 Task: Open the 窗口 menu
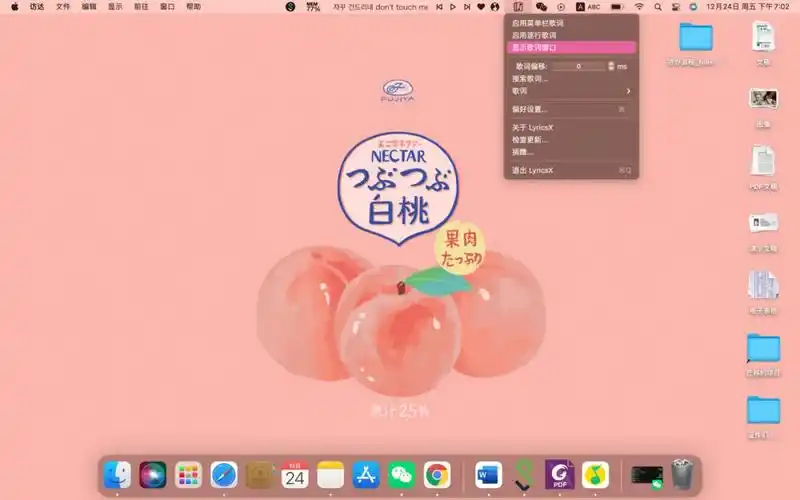tap(167, 7)
